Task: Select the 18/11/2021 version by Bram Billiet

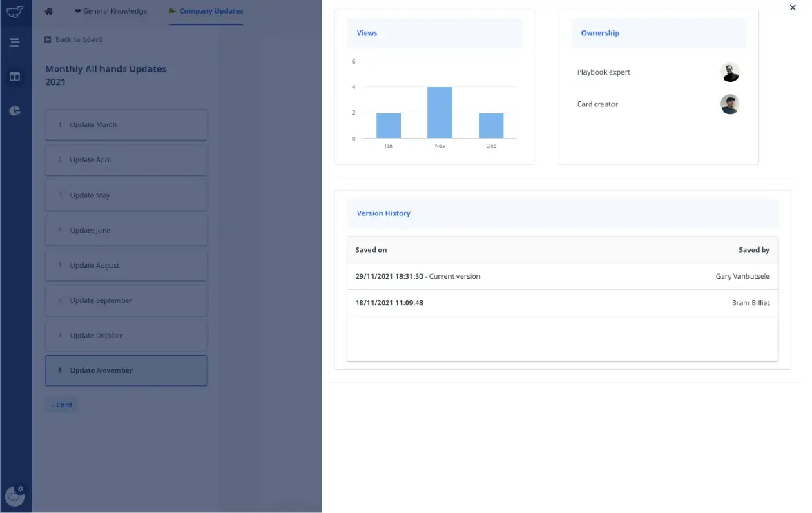Action: tap(562, 303)
